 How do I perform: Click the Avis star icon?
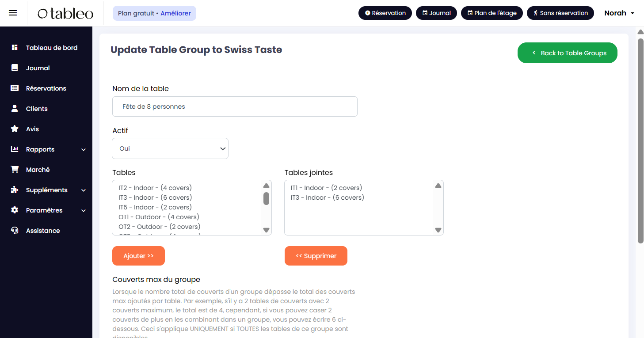pos(15,129)
